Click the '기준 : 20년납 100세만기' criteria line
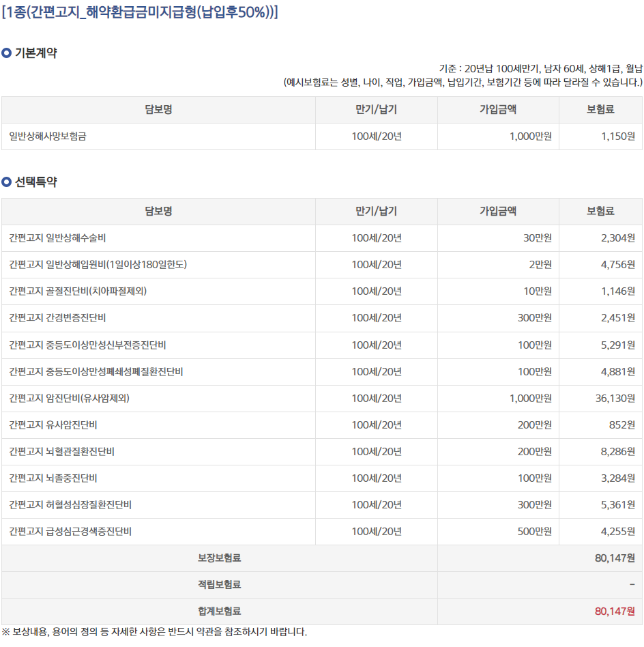 tap(541, 68)
